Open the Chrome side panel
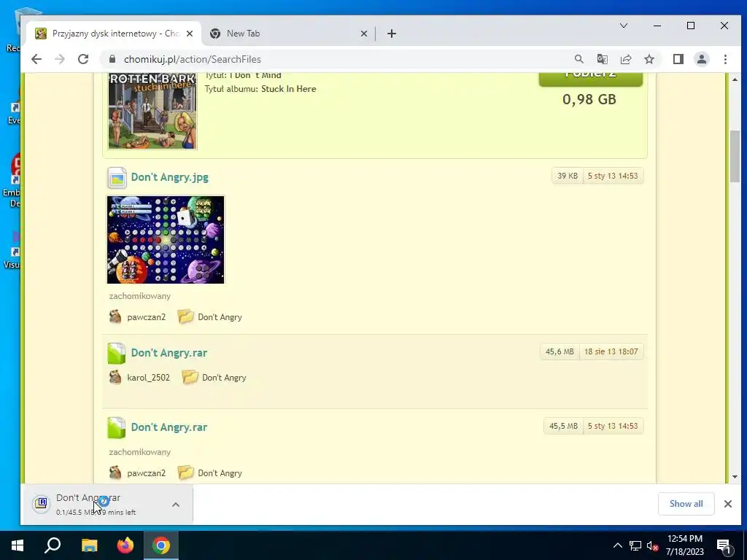The width and height of the screenshot is (747, 560). tap(678, 59)
